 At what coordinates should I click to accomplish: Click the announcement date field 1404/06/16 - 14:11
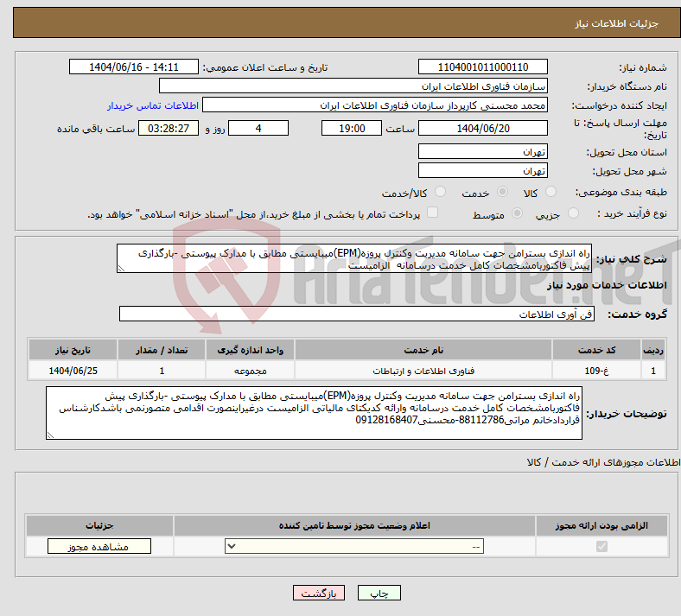134,67
